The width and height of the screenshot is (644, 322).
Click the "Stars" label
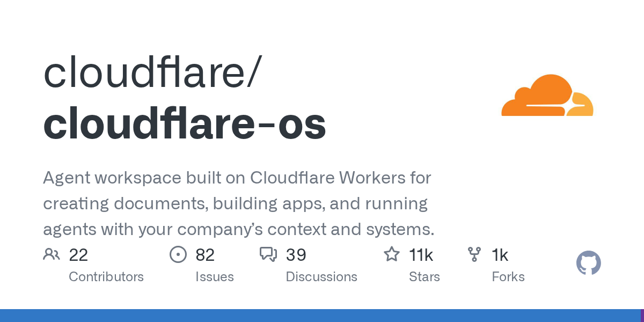point(425,277)
